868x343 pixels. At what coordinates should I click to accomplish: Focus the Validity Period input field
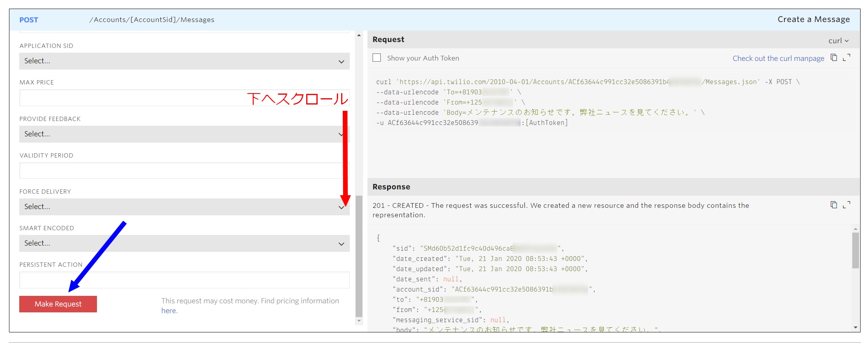(x=185, y=171)
